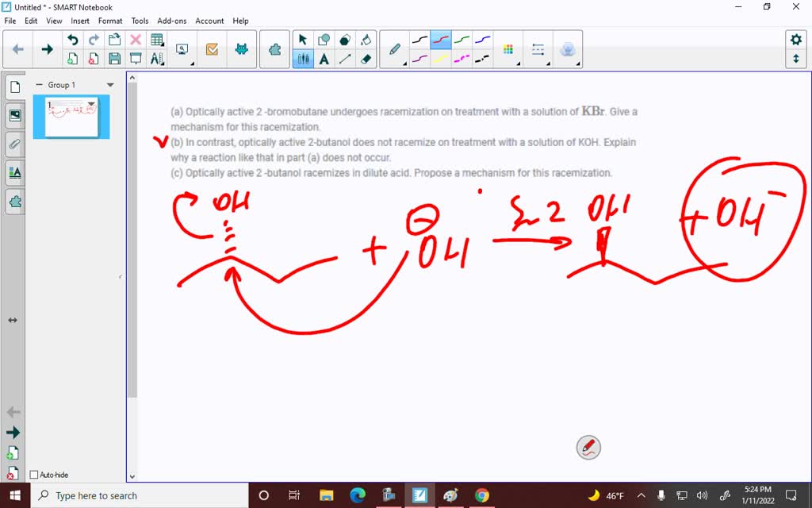Expand the pen options dropdown arrow

click(404, 63)
